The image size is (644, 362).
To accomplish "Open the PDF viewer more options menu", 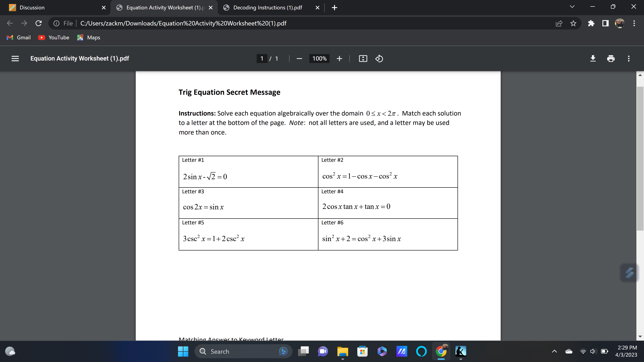I will pyautogui.click(x=629, y=59).
